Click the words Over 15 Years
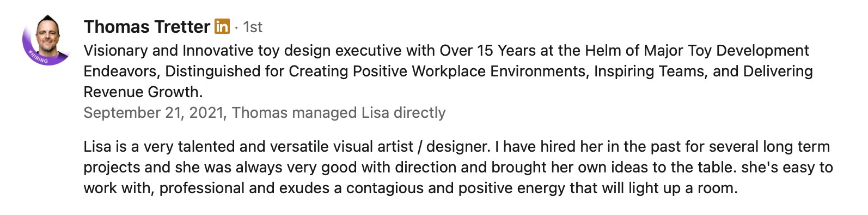868x215 pixels. point(488,51)
